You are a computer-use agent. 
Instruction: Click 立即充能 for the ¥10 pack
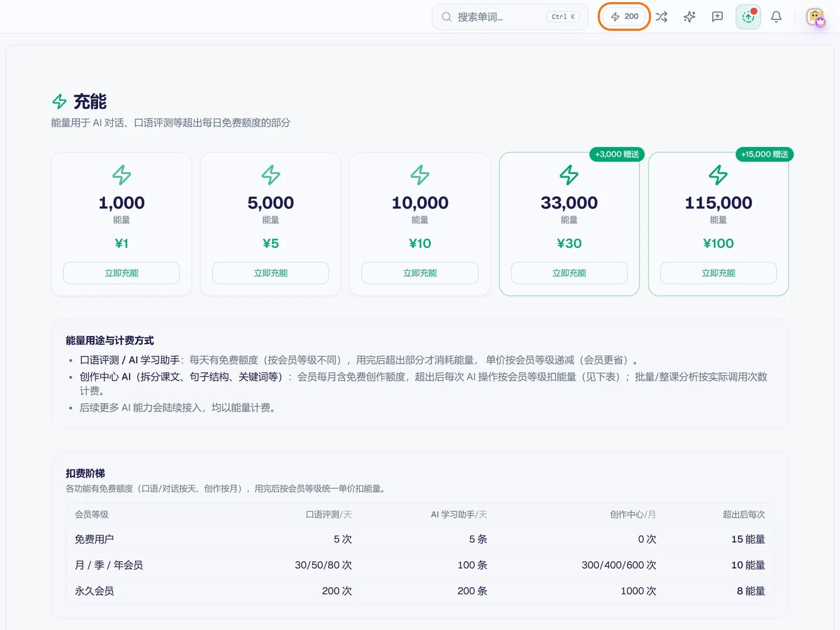(x=420, y=273)
